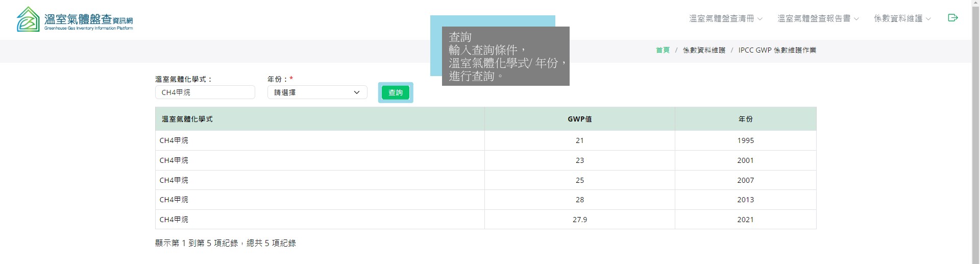The image size is (980, 264).
Task: Go to 首頁 breadcrumb link
Action: pos(663,50)
